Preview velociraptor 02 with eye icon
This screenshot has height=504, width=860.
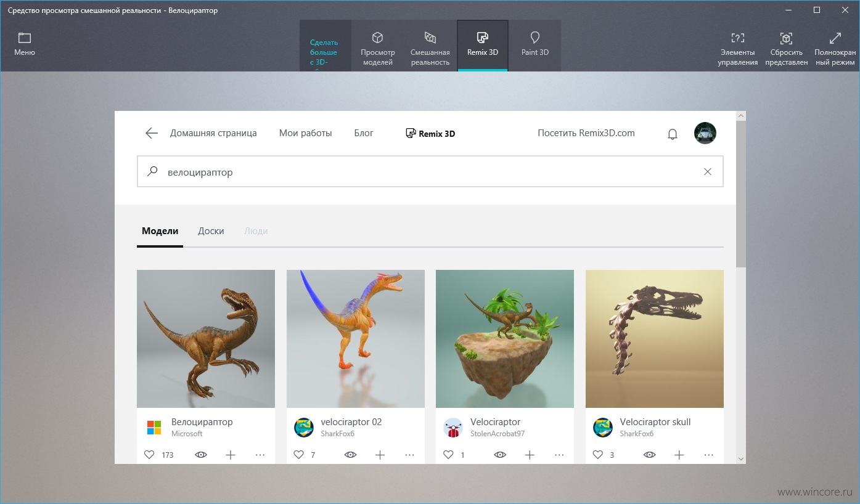point(350,455)
